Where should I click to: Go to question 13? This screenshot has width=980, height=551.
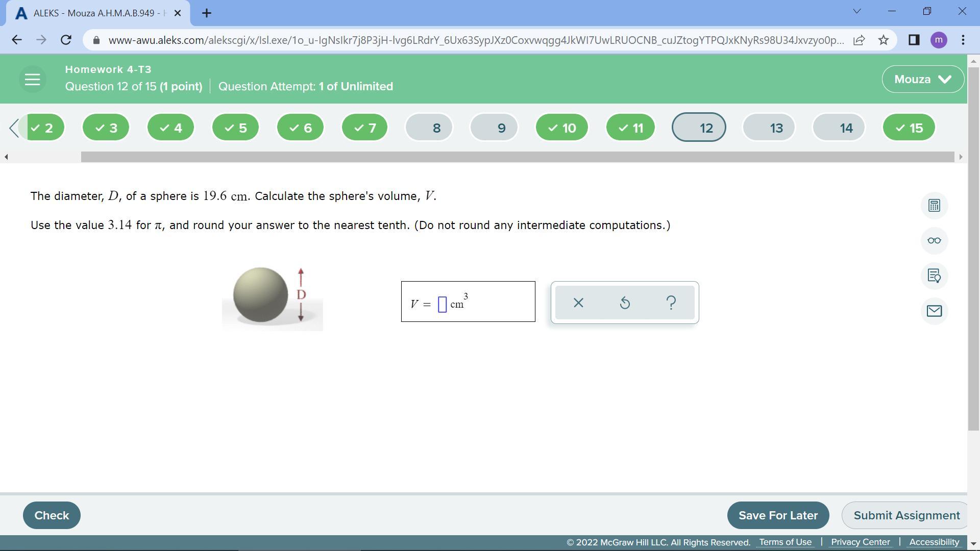pos(769,128)
